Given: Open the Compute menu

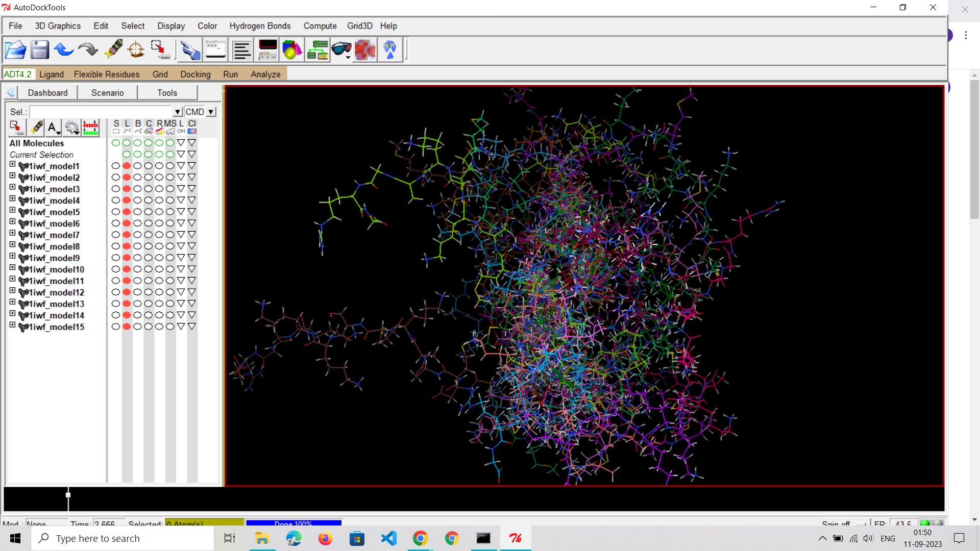Looking at the screenshot, I should (320, 26).
